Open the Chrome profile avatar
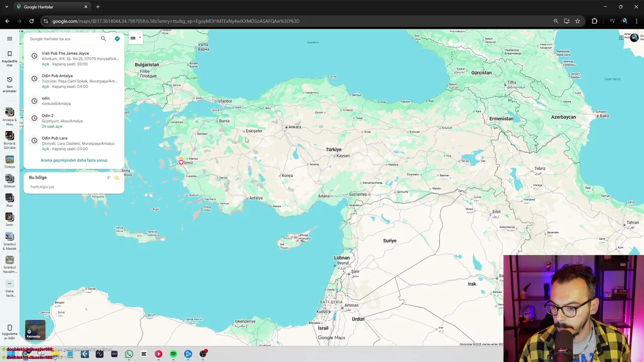644x362 pixels. pos(624,21)
